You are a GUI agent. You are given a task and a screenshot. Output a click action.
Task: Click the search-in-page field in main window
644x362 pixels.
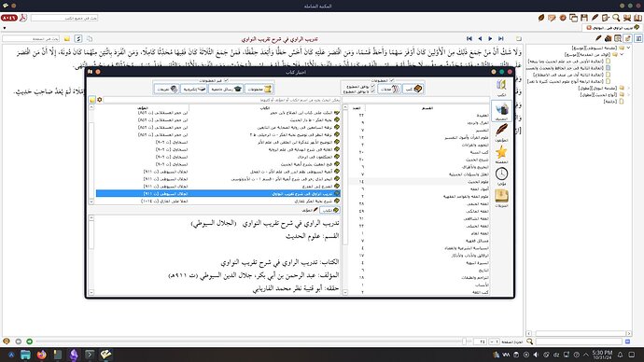31,38
